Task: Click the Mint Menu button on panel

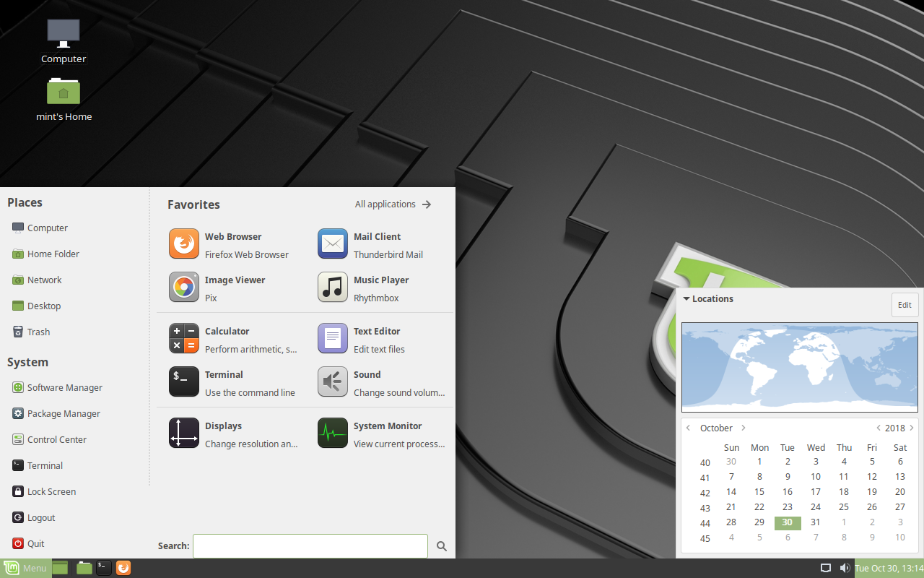Action: click(x=26, y=568)
